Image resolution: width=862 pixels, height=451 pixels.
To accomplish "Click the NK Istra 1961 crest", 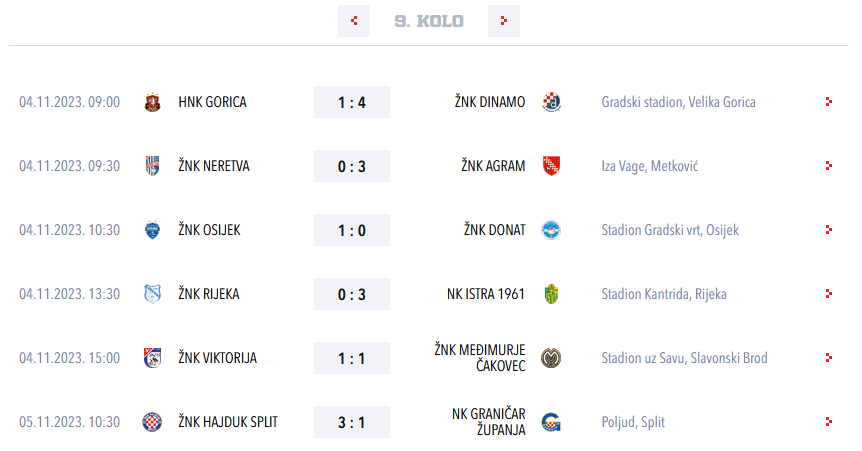I will pyautogui.click(x=551, y=294).
